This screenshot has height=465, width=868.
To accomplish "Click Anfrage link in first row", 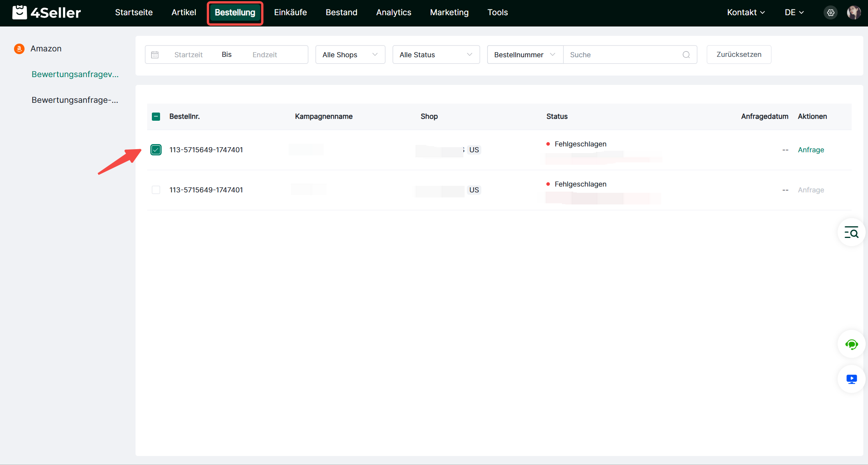I will (811, 150).
